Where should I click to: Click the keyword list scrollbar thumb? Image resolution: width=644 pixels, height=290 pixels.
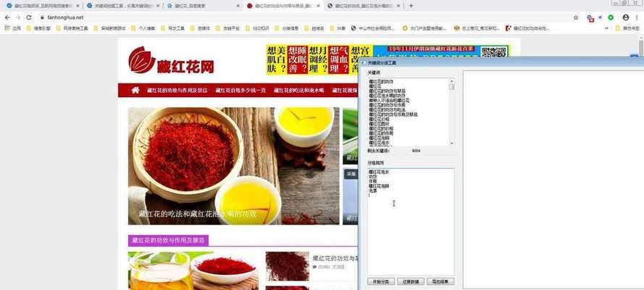[452, 87]
